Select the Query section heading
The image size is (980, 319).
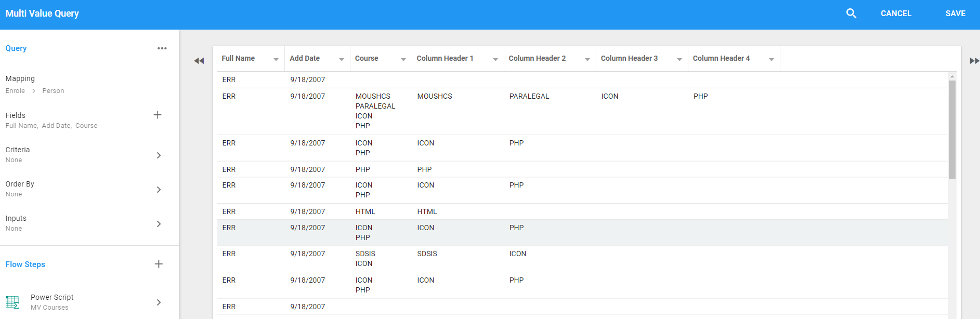[16, 48]
